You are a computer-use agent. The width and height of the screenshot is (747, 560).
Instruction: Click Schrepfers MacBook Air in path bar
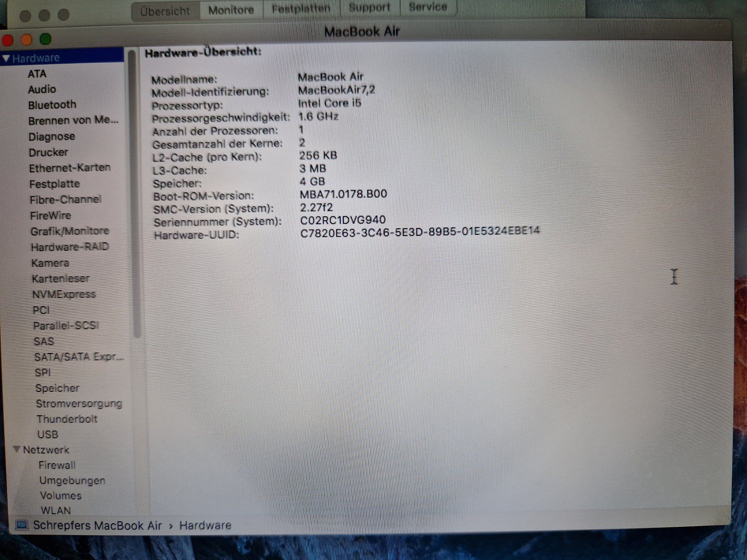click(x=98, y=526)
